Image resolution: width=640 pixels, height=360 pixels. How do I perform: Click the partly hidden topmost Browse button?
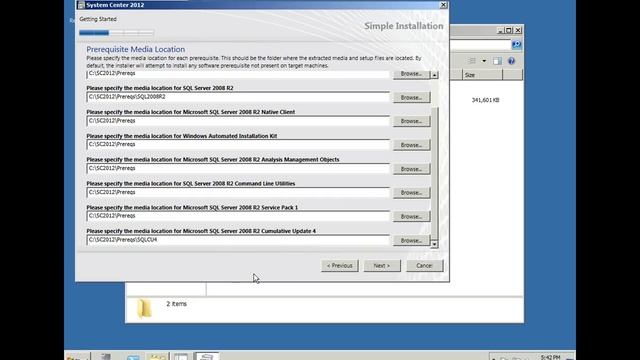pyautogui.click(x=411, y=74)
